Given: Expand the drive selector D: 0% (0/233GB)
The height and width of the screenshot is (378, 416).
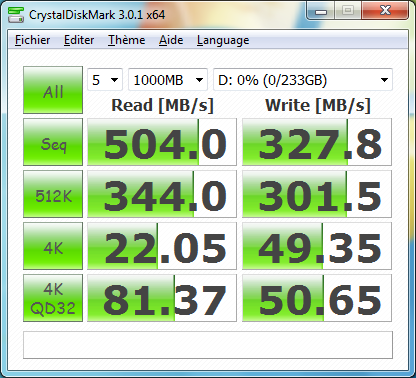Looking at the screenshot, I should tap(303, 80).
